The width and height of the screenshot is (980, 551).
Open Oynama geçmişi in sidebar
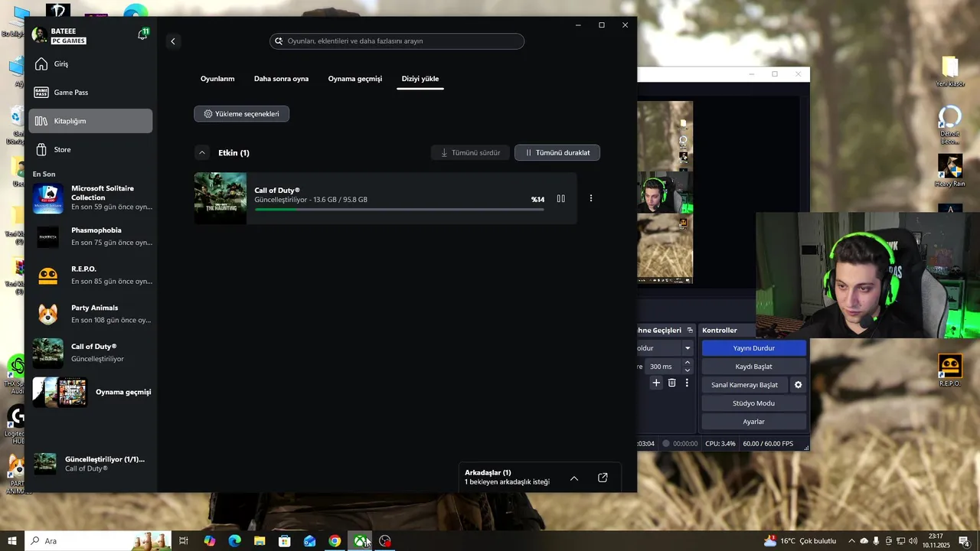click(x=92, y=392)
